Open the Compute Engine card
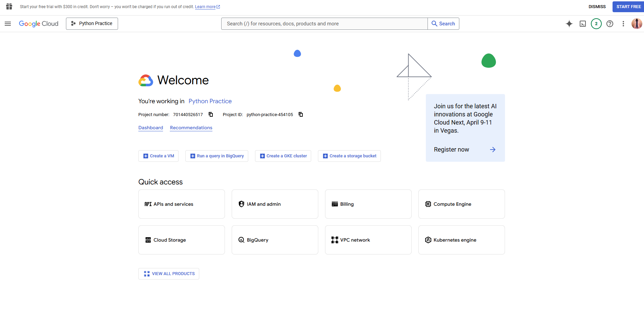Viewport: 644px width, 335px height. pos(462,204)
